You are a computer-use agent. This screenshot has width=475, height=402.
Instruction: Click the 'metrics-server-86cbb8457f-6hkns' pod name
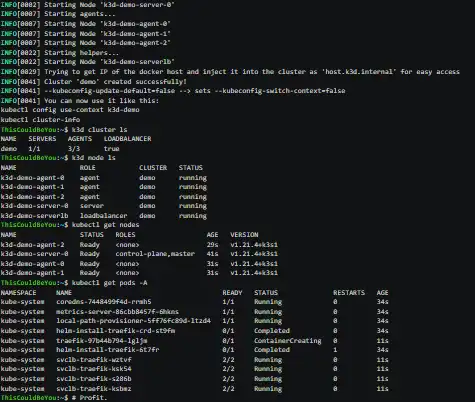coord(117,312)
